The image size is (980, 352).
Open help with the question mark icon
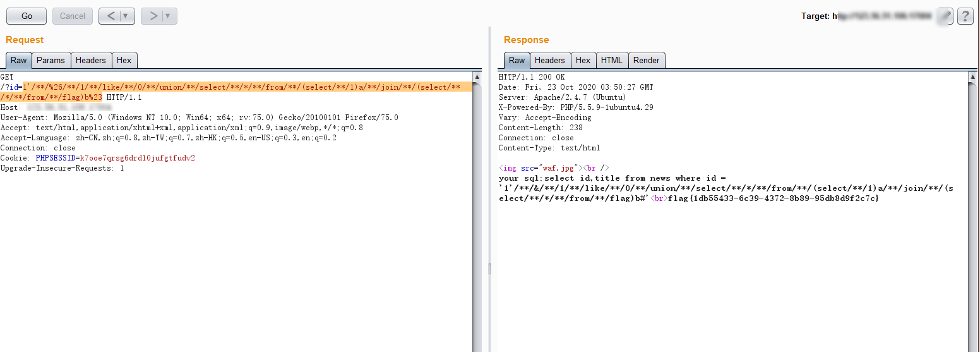(965, 16)
